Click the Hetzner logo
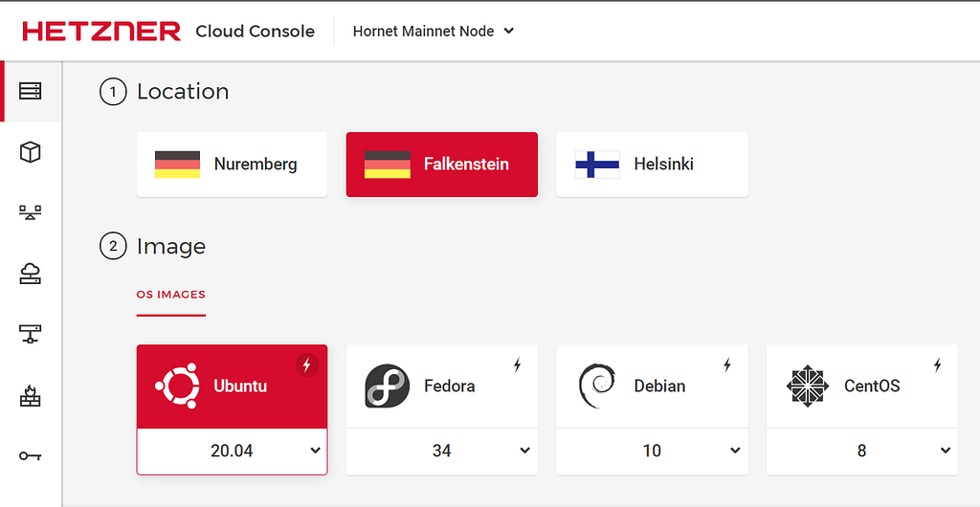This screenshot has height=507, width=980. coord(101,32)
